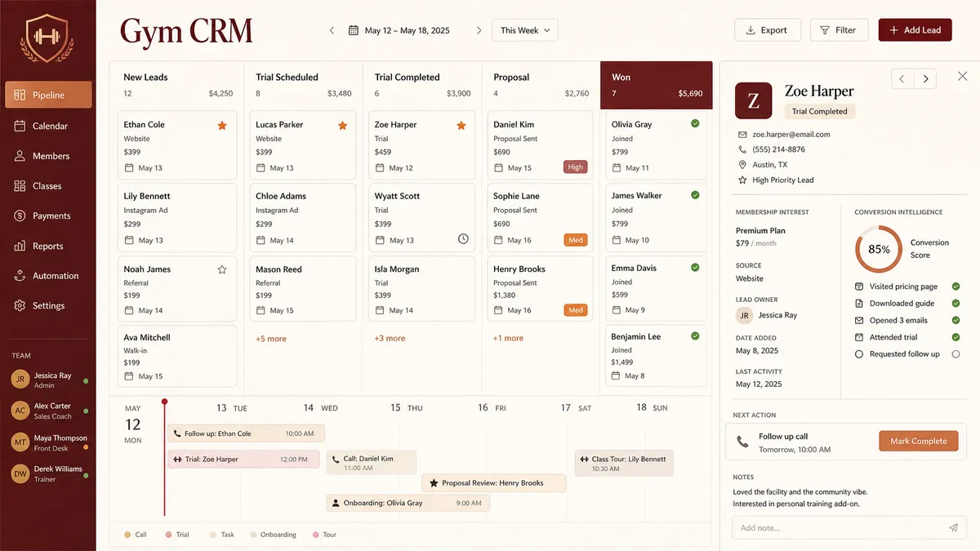Click the JR lead owner avatar

pos(744,315)
